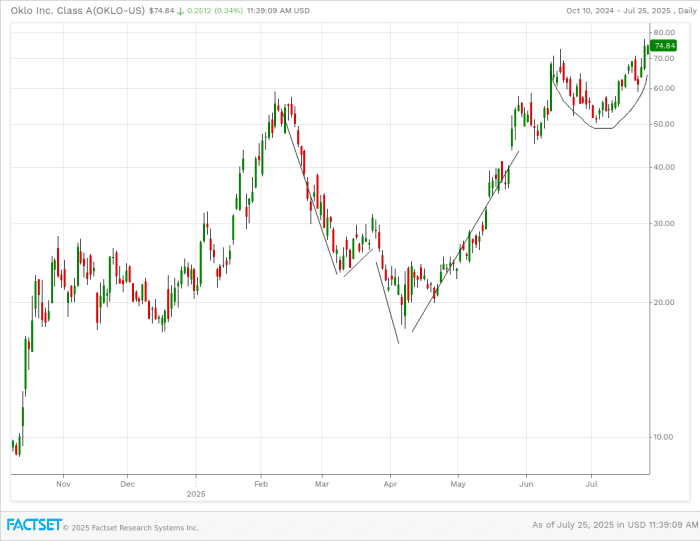Image resolution: width=700 pixels, height=541 pixels.
Task: Click the Dec label on the time axis
Action: 127,484
